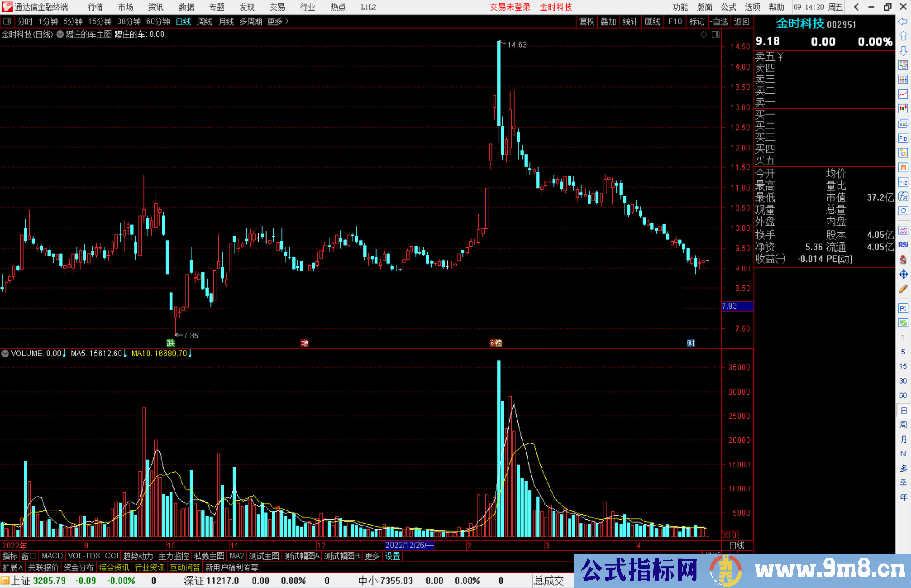Screen dimensions: 911x588
Task: Click the left arrow icon in right sidebar
Action: tap(903, 21)
